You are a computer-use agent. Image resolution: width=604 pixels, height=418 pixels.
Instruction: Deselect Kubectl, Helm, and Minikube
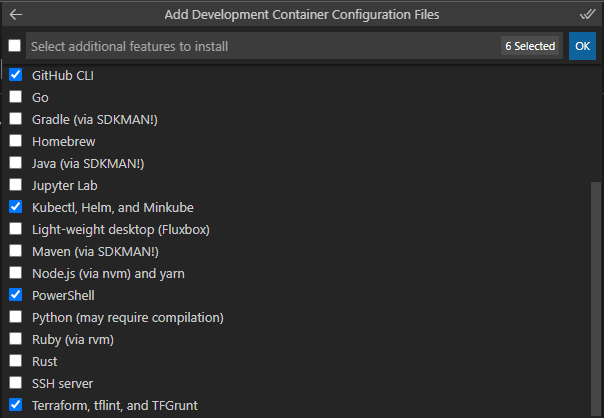point(15,207)
